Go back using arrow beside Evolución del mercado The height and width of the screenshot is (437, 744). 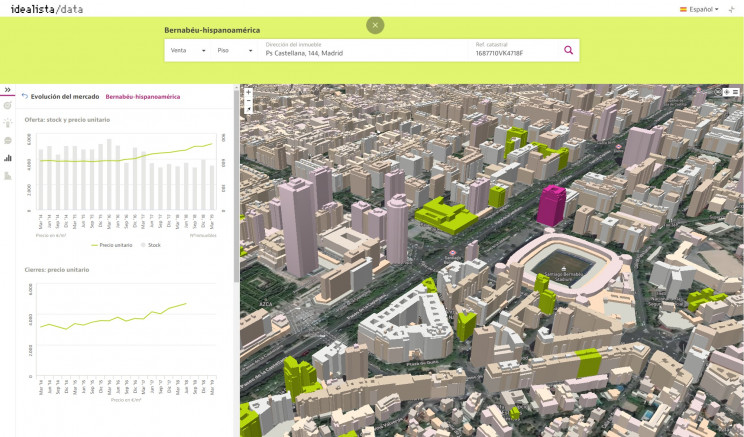coord(25,96)
